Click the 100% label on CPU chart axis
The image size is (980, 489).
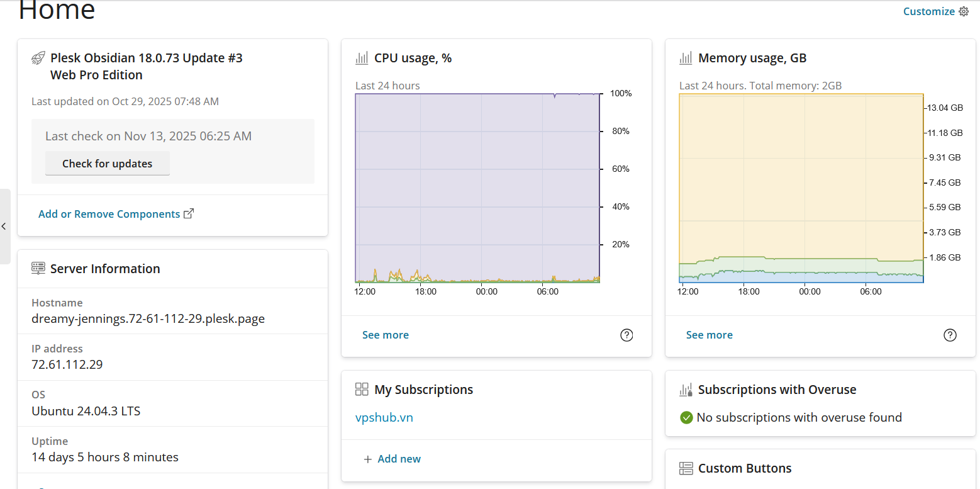tap(621, 93)
